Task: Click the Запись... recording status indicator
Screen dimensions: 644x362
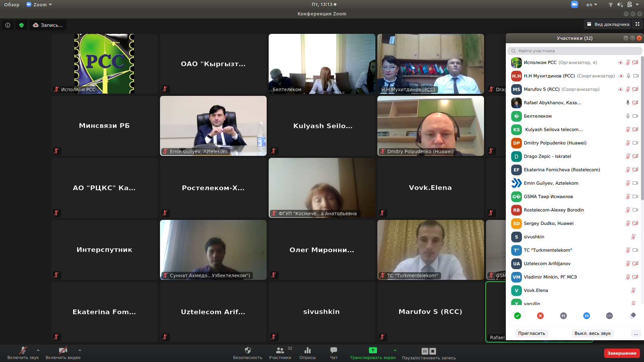Action: point(48,25)
